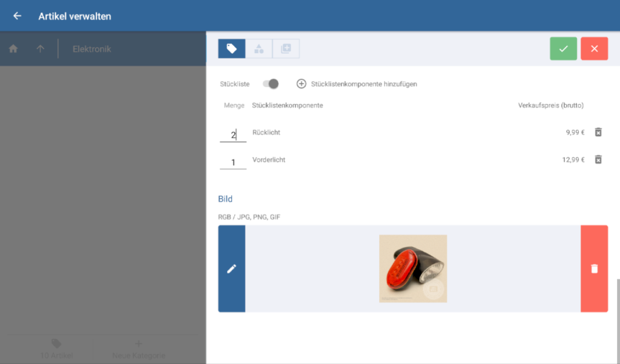
Task: Toggle the Stückliste switch
Action: coord(271,84)
